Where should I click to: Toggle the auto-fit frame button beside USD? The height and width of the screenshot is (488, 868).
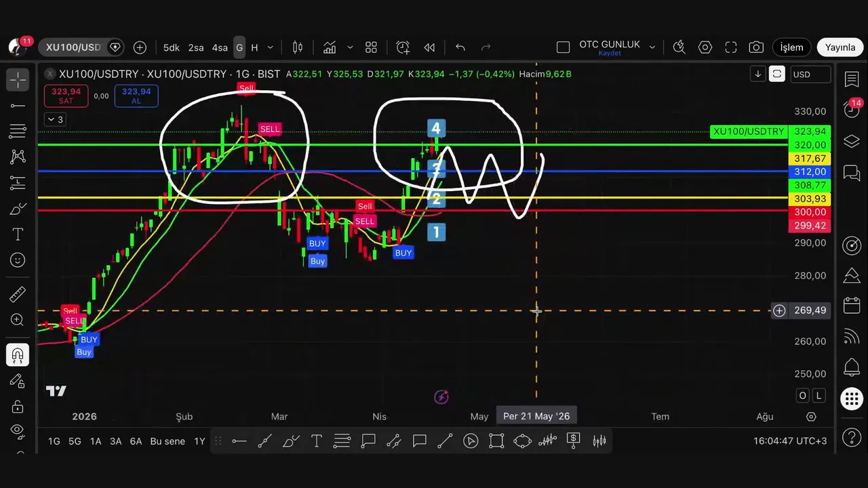click(777, 75)
